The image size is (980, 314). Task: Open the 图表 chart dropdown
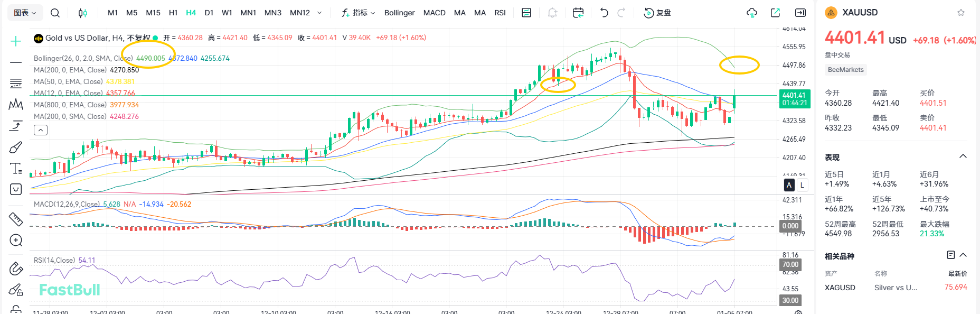pos(25,13)
